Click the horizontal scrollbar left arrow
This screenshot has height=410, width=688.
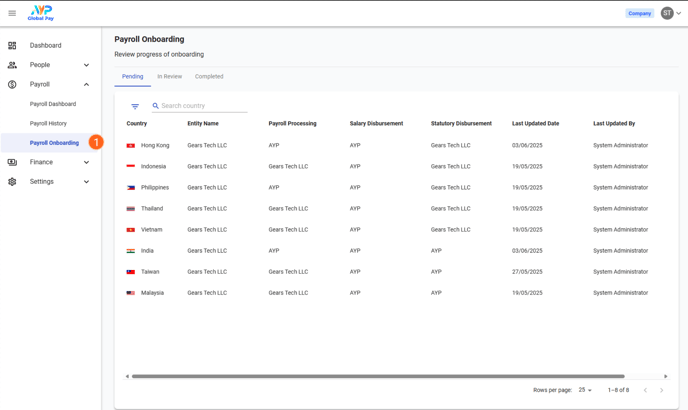point(127,376)
